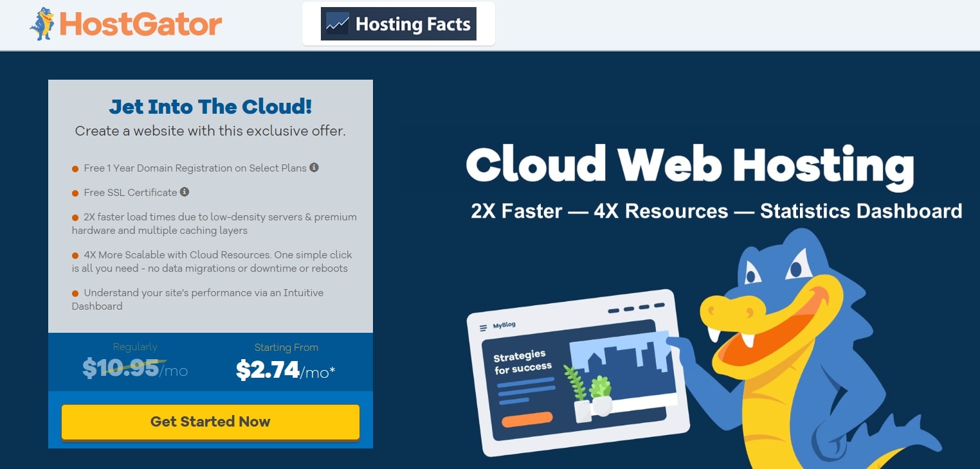This screenshot has width=980, height=469.
Task: Click the MyBlog hamburger menu icon
Action: tap(484, 328)
